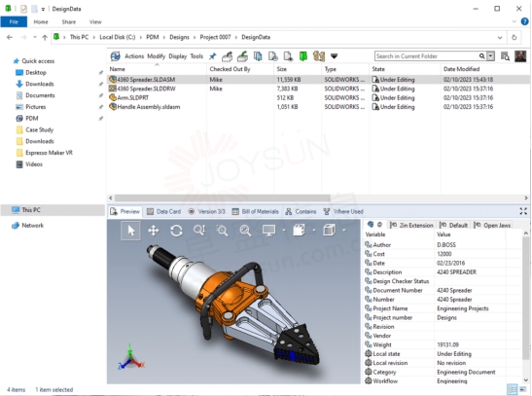The image size is (532, 396).
Task: Click the back navigation arrow
Action: coord(10,37)
